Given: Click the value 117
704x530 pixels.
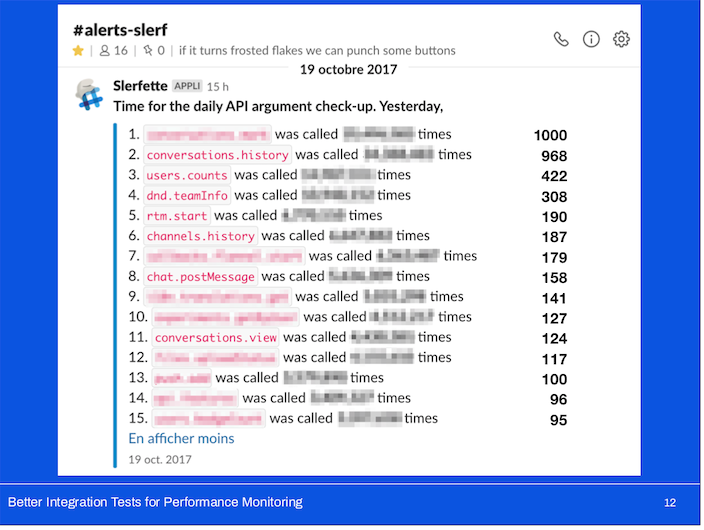Looking at the screenshot, I should coord(554,359).
